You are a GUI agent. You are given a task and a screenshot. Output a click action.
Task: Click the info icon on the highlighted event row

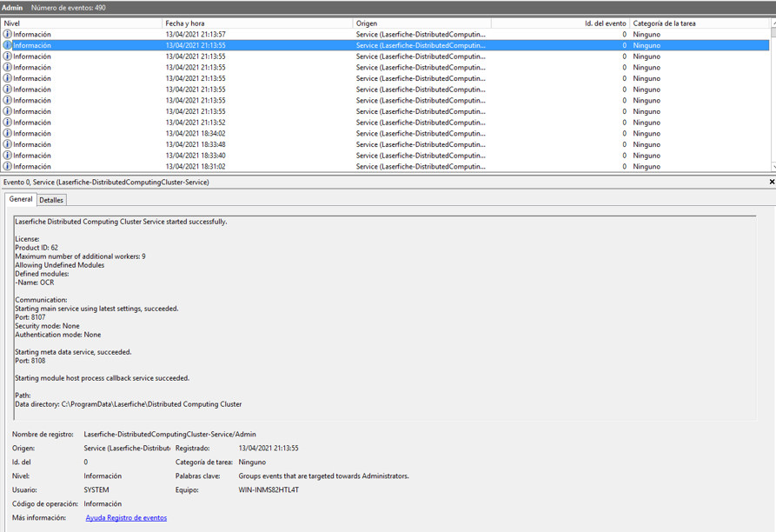(x=8, y=45)
